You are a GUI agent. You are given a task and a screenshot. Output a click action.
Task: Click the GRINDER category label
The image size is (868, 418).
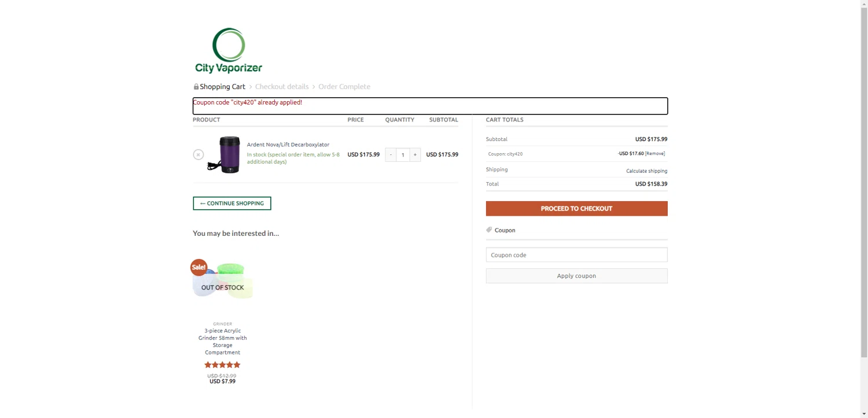click(223, 324)
